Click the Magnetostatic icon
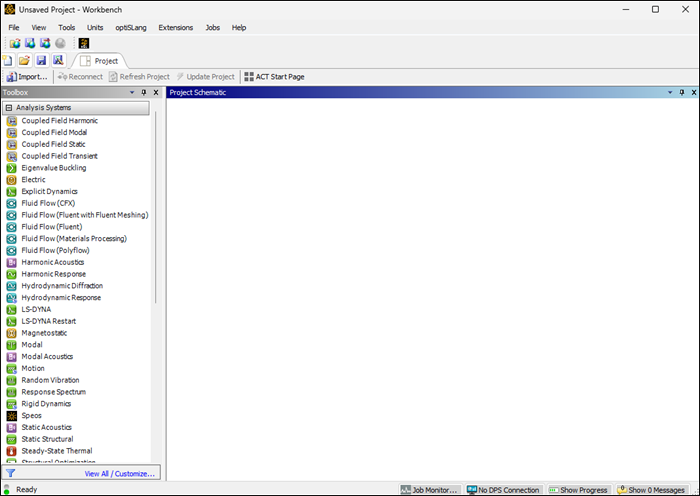 click(x=12, y=333)
